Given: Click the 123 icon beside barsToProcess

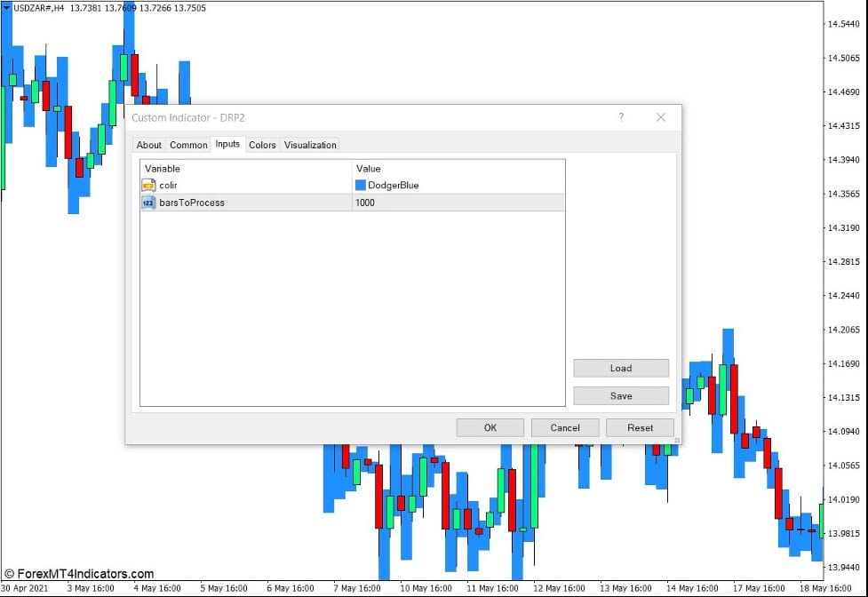Looking at the screenshot, I should click(147, 203).
